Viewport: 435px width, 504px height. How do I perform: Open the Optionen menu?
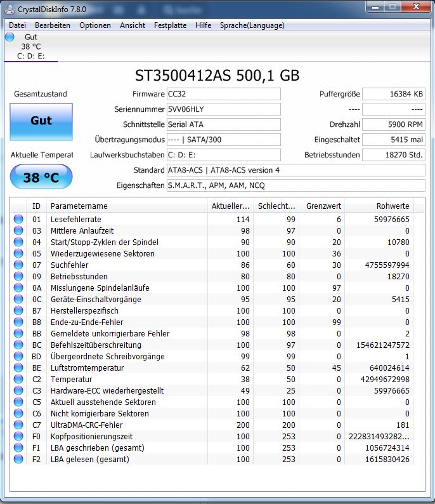tap(95, 25)
